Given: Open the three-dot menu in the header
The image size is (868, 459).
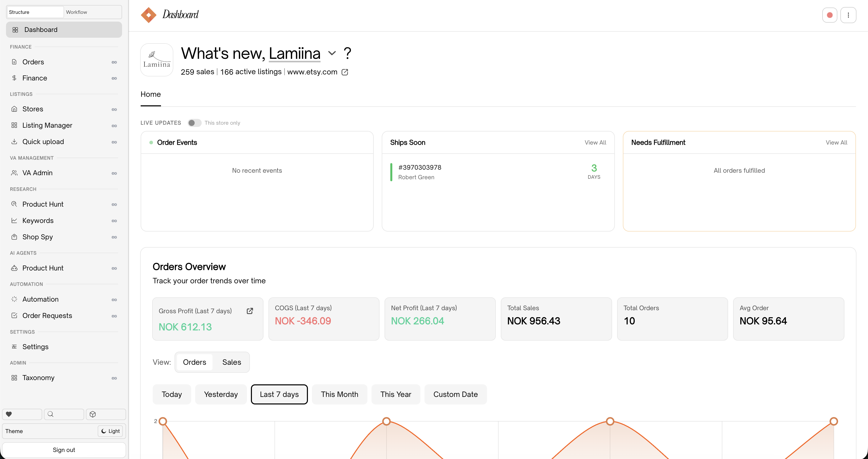Looking at the screenshot, I should point(848,15).
